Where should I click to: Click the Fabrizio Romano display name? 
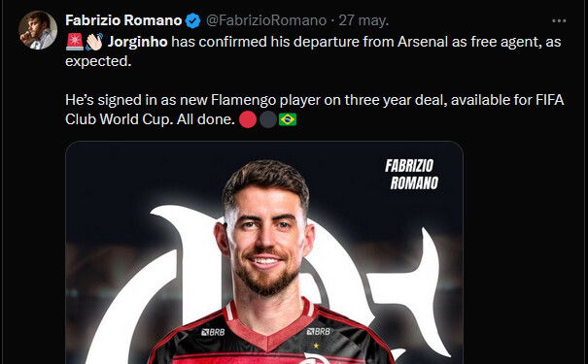pyautogui.click(x=123, y=20)
